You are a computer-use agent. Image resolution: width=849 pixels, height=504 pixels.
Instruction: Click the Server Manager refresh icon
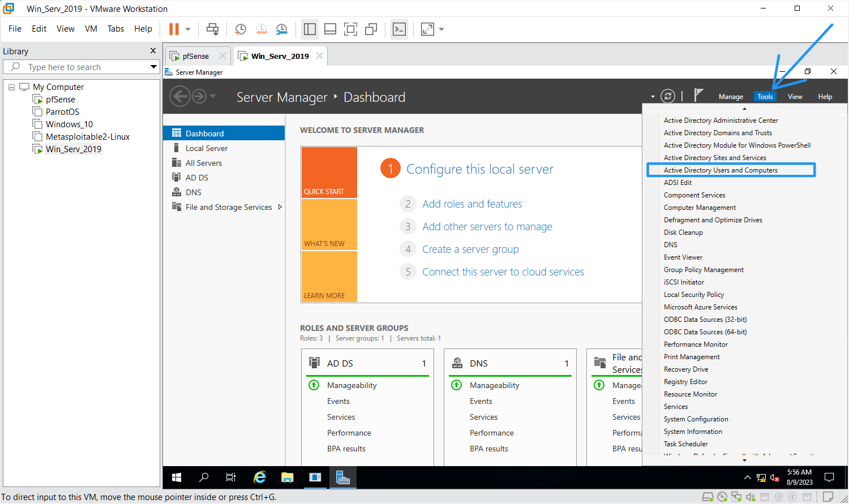668,96
